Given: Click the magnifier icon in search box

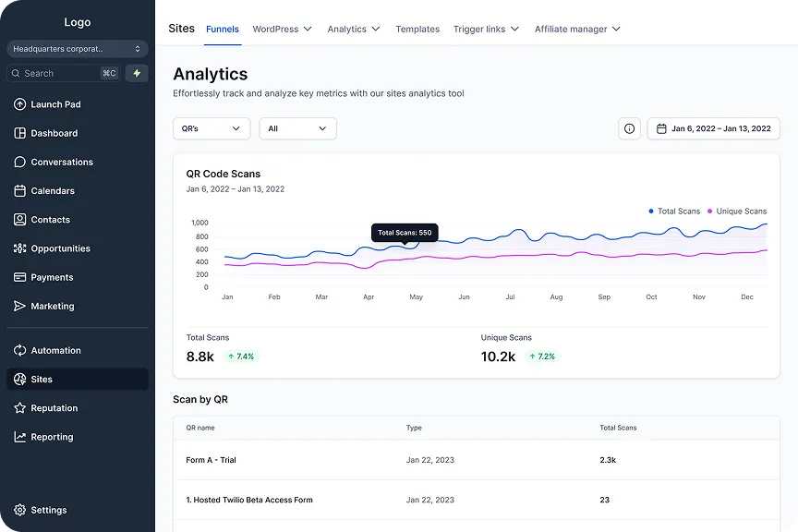Looking at the screenshot, I should pos(16,73).
